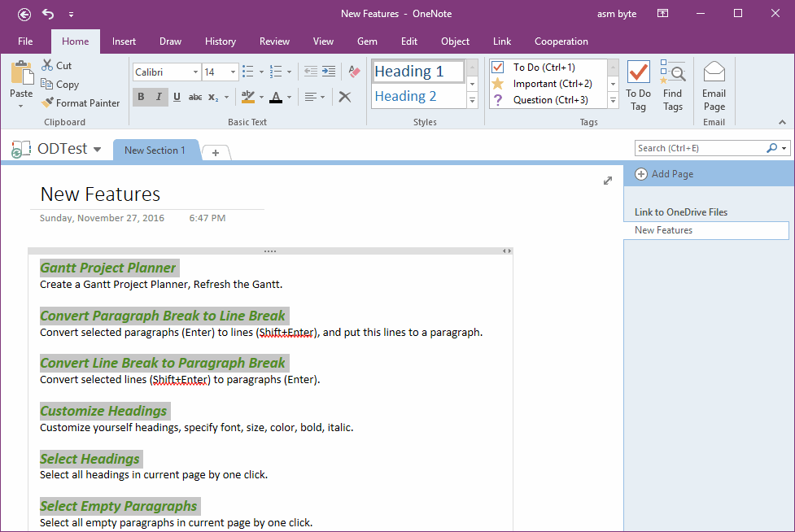Image resolution: width=795 pixels, height=532 pixels.
Task: Click the Increase Indent icon
Action: point(329,72)
